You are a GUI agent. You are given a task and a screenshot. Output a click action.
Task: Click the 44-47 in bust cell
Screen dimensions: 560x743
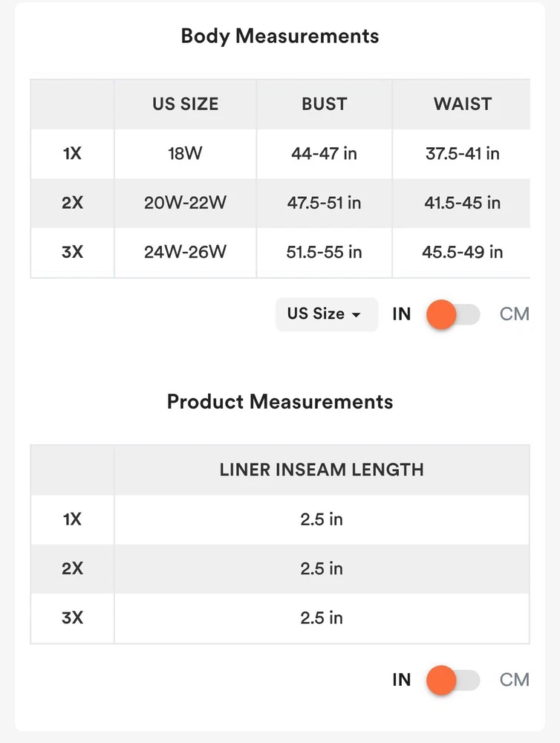point(325,154)
